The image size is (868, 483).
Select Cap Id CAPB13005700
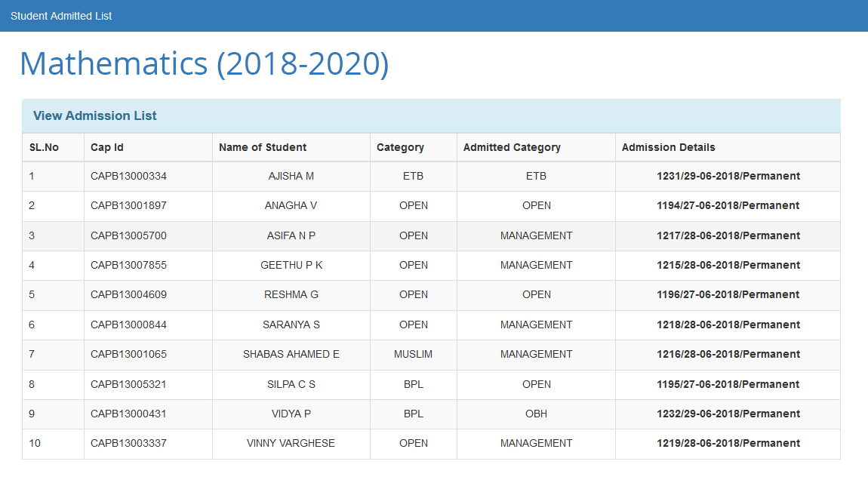pyautogui.click(x=128, y=235)
